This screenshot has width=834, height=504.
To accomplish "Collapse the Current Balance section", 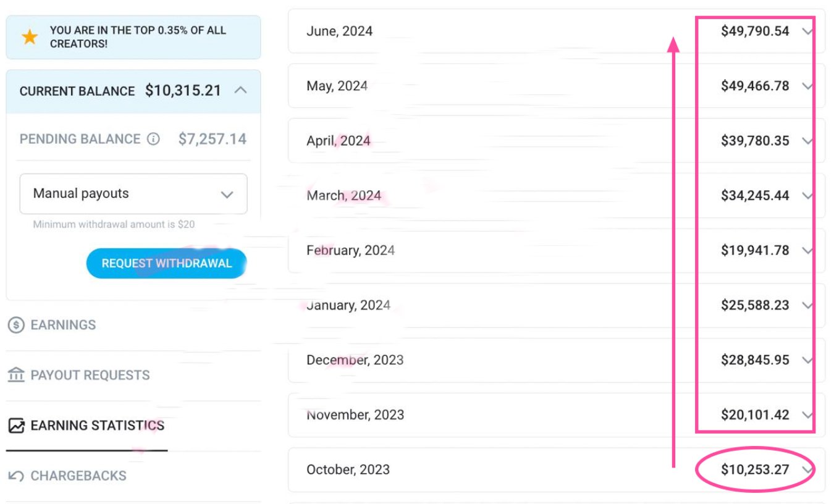I will pyautogui.click(x=241, y=91).
